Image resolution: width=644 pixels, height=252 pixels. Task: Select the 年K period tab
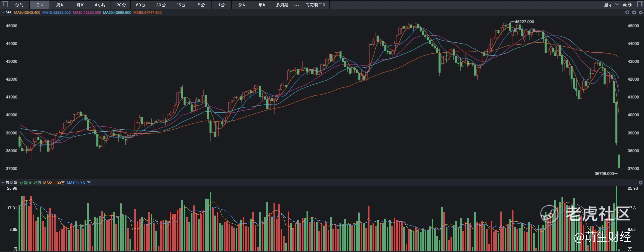pyautogui.click(x=262, y=5)
